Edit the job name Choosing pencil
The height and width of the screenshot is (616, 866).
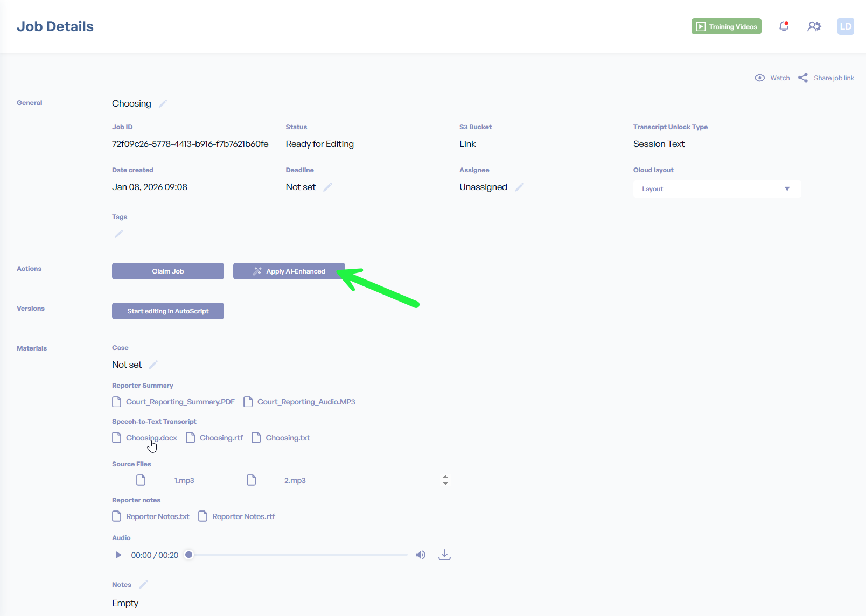pos(163,103)
